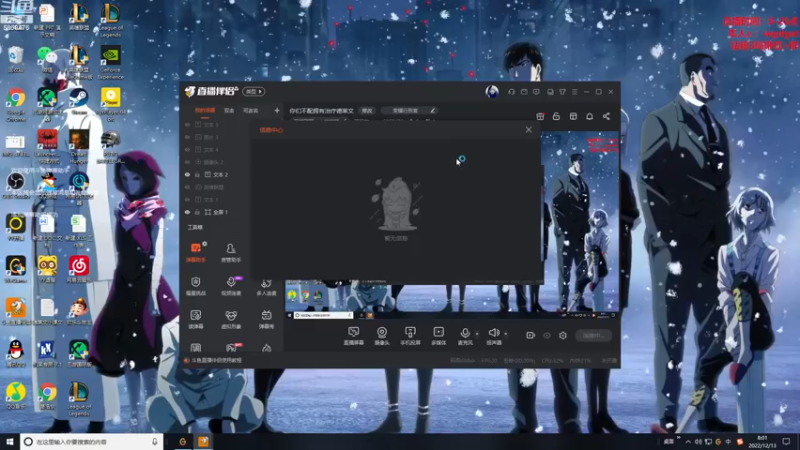Toggle visibility of 图片 3 source
Screen dimensions: 800x450
(x=187, y=137)
